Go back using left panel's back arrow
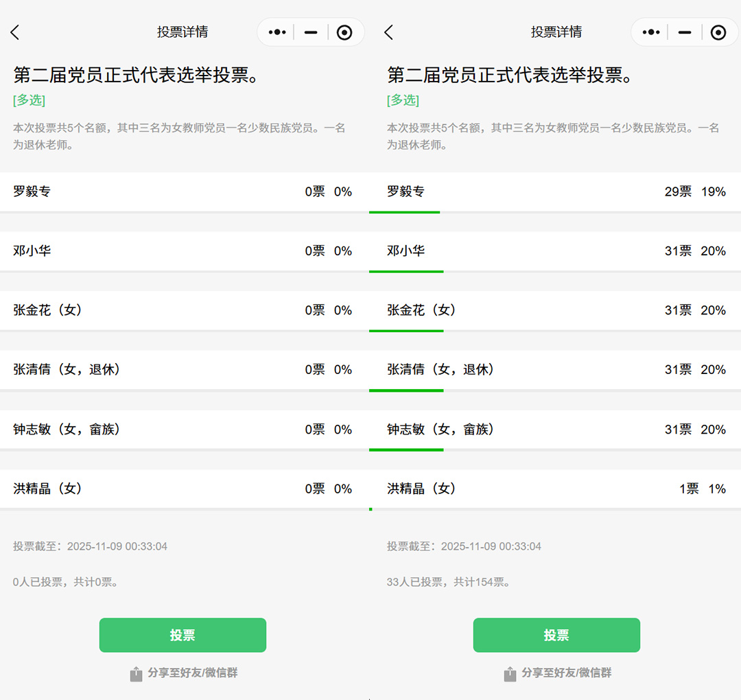The image size is (741, 700). (15, 32)
